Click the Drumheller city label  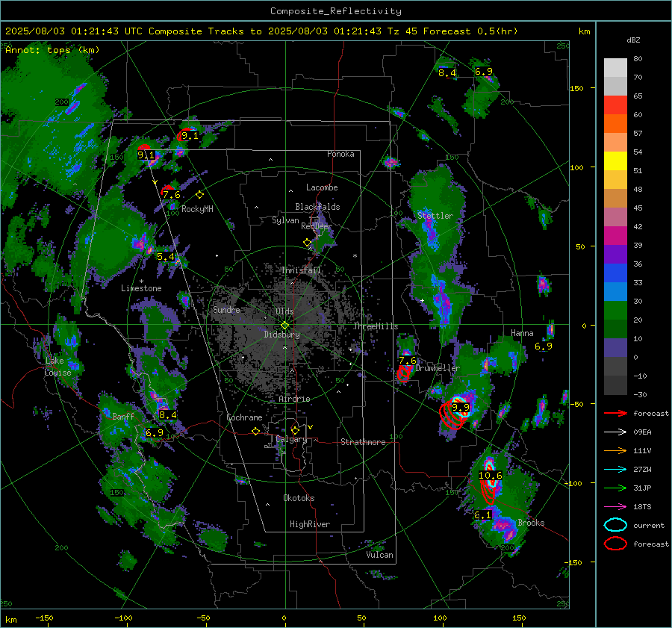438,368
